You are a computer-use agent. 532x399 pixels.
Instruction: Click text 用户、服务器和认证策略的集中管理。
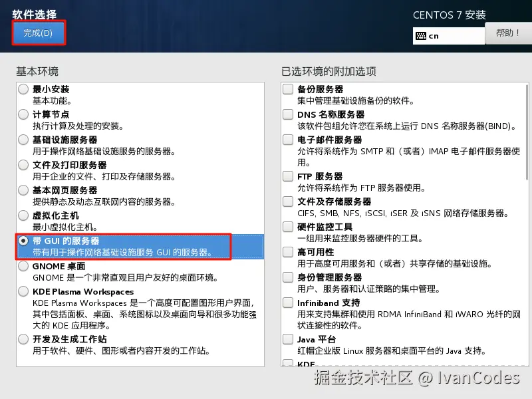point(369,289)
